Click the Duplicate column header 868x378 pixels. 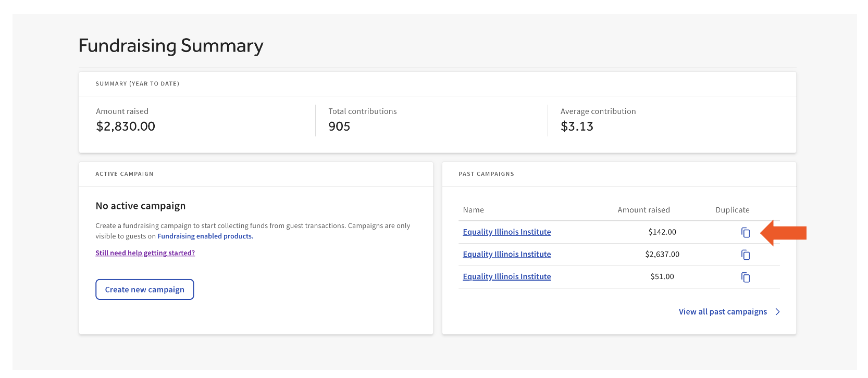732,210
